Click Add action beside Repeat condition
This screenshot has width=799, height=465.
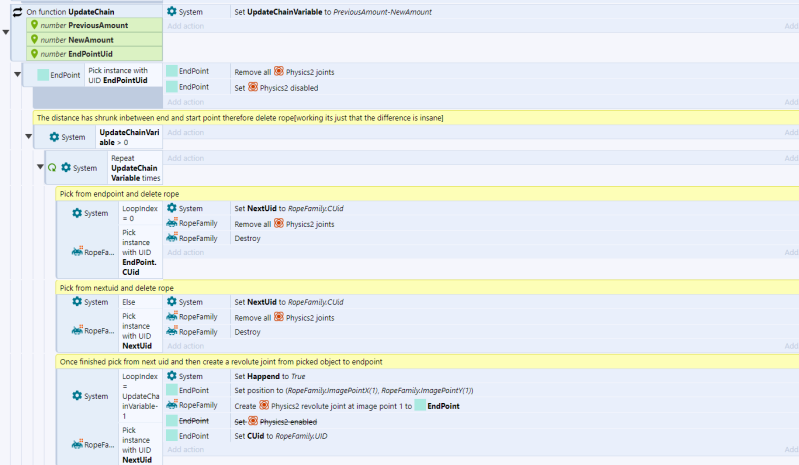185,158
